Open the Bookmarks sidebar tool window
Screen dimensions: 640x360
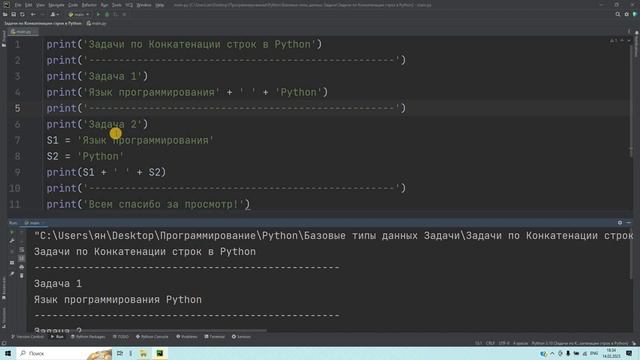point(4,288)
